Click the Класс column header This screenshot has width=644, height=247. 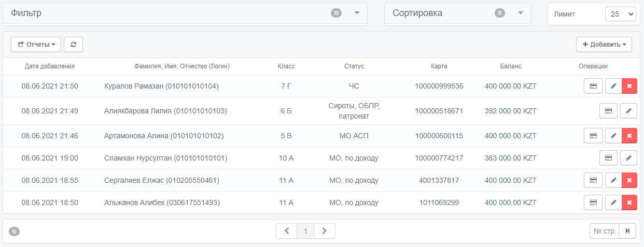tap(286, 66)
